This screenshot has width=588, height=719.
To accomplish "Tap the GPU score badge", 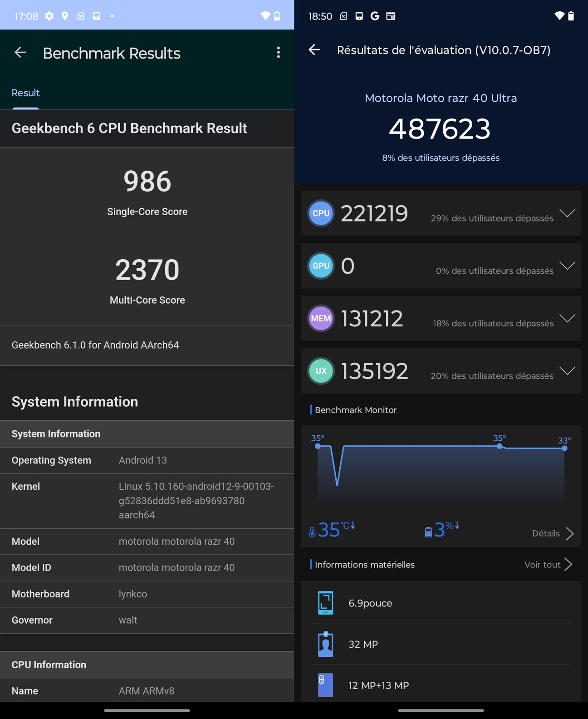I will pos(321,266).
